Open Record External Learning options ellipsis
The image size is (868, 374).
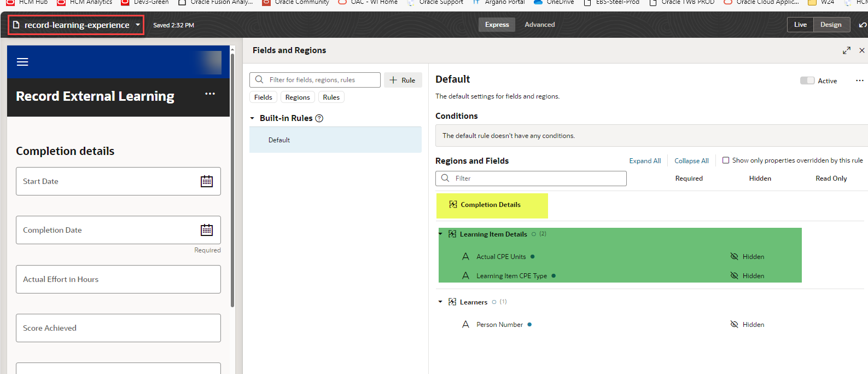pyautogui.click(x=210, y=94)
